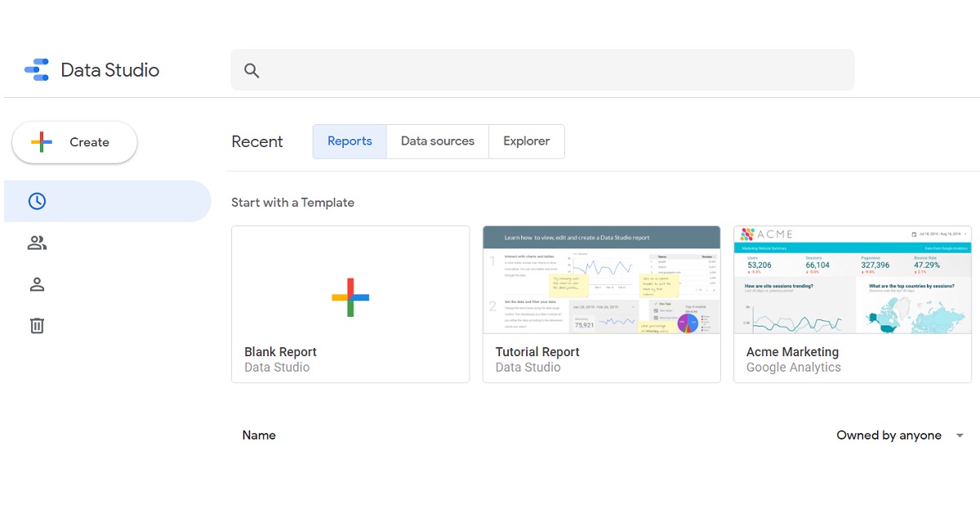Open the Owned by anyone dropdown
This screenshot has width=980, height=513.
pos(900,435)
